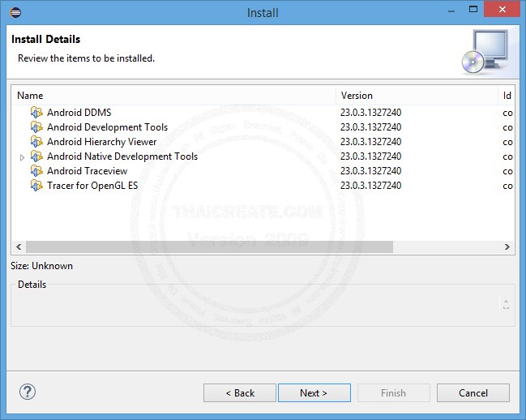Click the Android Native Development Tools feature icon
The height and width of the screenshot is (420, 526).
click(x=36, y=156)
